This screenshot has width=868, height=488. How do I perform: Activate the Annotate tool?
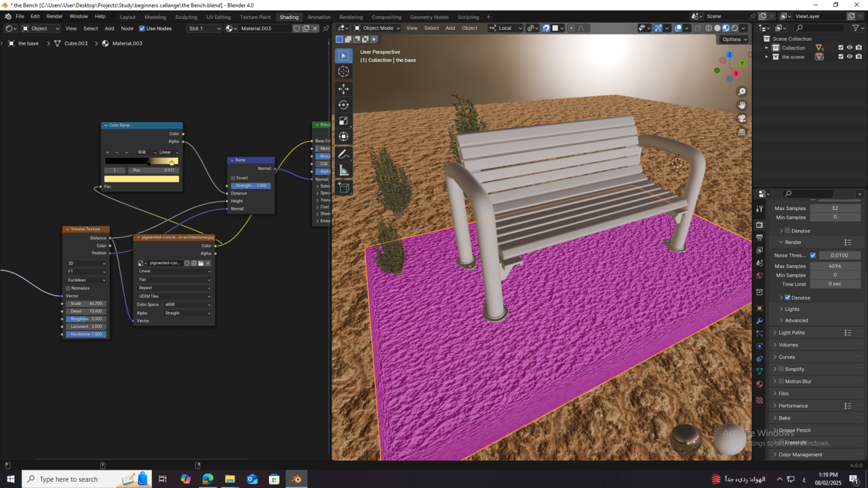[343, 153]
